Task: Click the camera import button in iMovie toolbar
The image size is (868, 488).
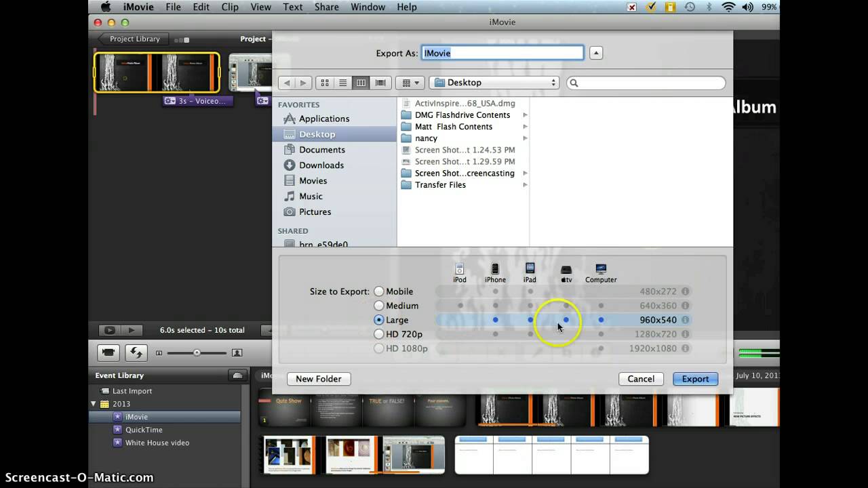Action: [x=108, y=352]
